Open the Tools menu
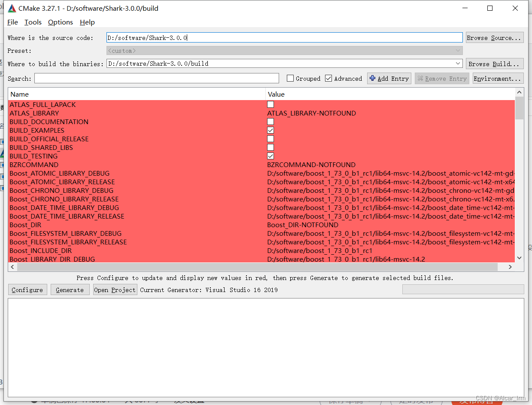Image resolution: width=532 pixels, height=405 pixels. [33, 22]
